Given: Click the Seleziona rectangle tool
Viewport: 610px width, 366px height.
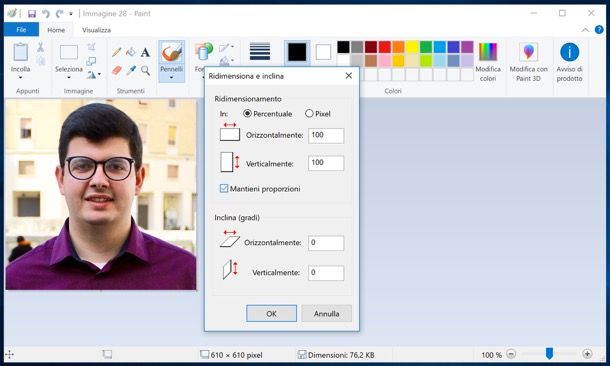Looking at the screenshot, I should 69,52.
